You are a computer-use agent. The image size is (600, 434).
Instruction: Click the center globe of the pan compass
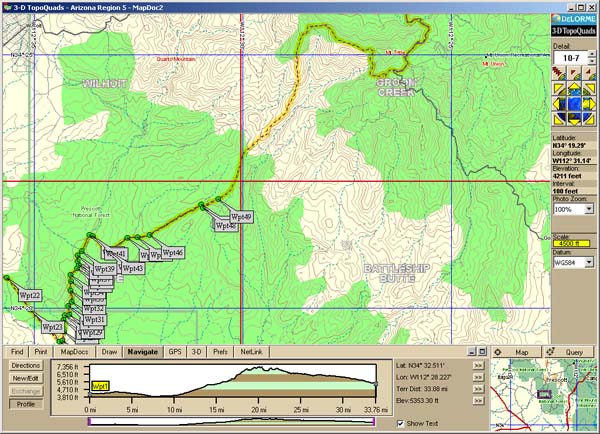pos(574,104)
